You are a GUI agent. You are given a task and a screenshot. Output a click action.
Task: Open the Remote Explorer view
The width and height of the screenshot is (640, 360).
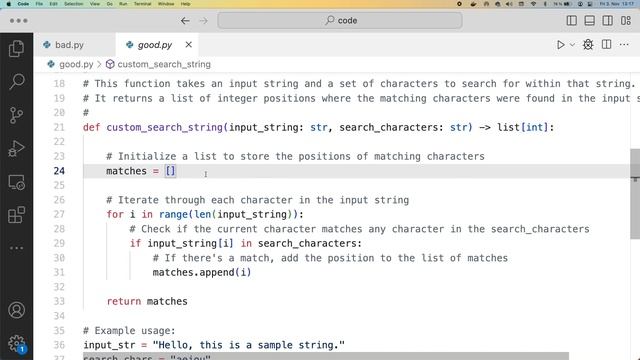pyautogui.click(x=16, y=182)
